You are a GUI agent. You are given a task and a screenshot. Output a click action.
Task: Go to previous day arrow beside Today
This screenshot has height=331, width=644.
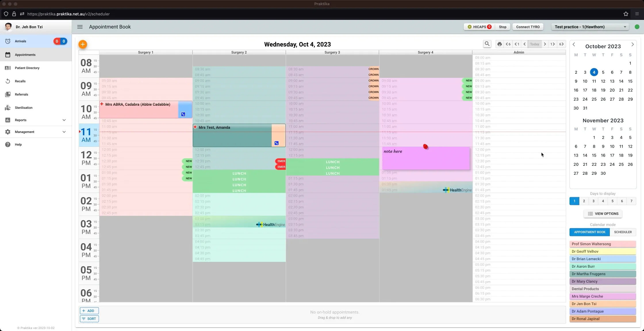pyautogui.click(x=525, y=44)
